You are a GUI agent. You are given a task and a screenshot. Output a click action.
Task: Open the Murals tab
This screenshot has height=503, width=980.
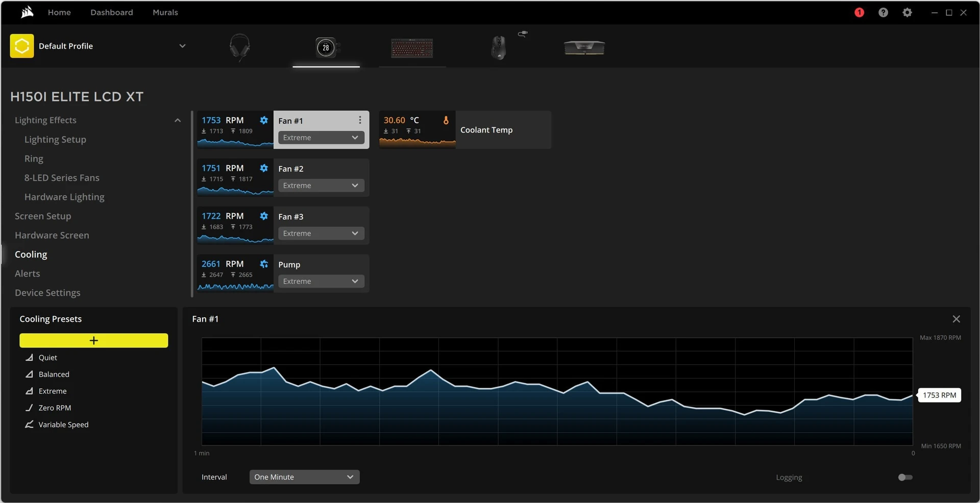click(x=165, y=12)
